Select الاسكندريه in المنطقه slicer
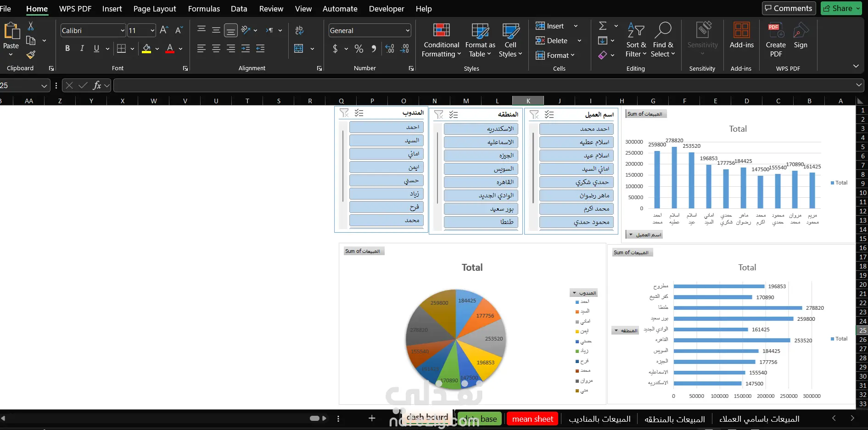 coord(481,129)
